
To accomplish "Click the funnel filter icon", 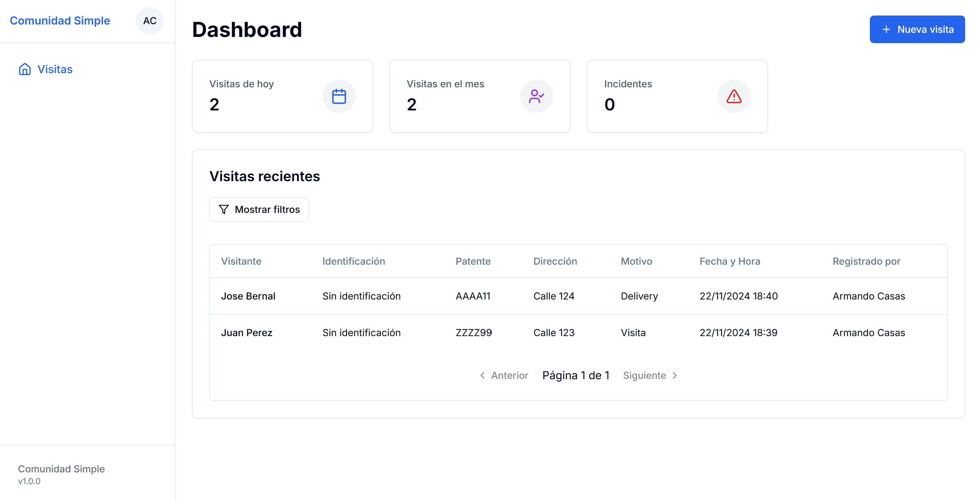I will tap(224, 209).
